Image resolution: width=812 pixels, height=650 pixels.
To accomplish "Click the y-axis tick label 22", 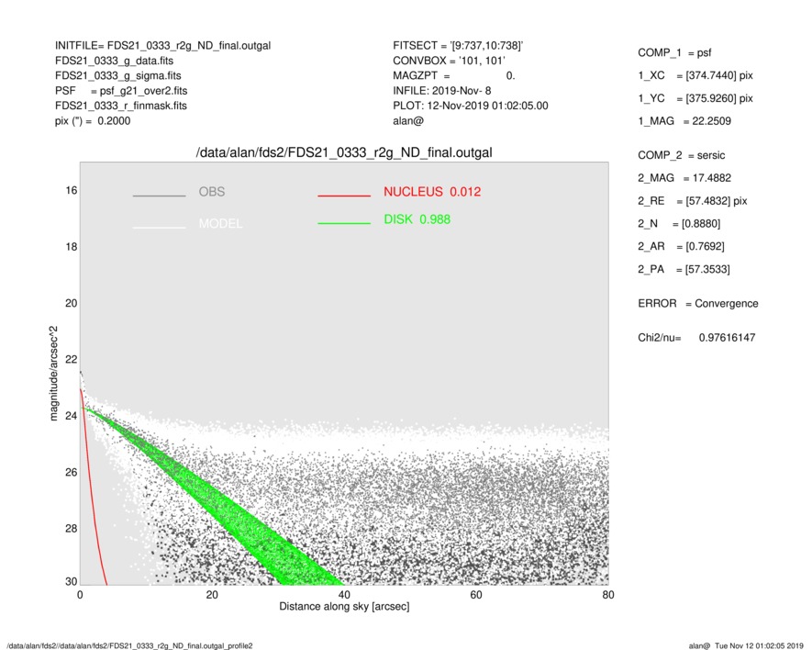I will [72, 359].
